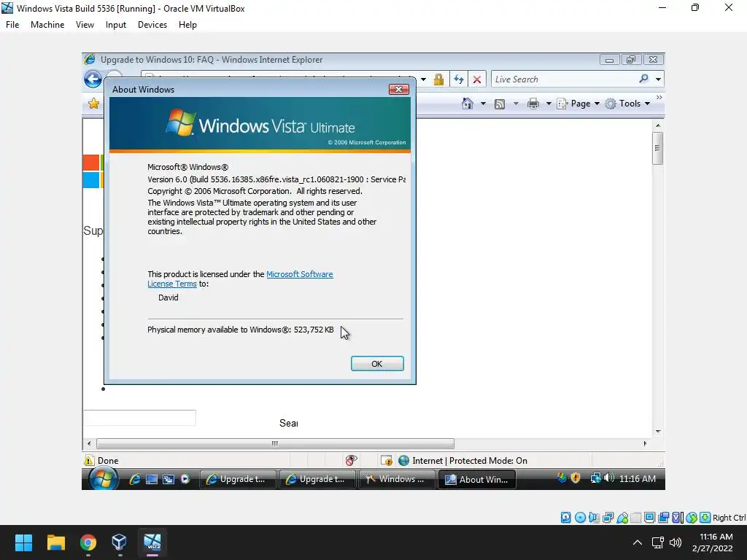Open the Tools dropdown menu in IE
The height and width of the screenshot is (560, 747).
coord(628,104)
